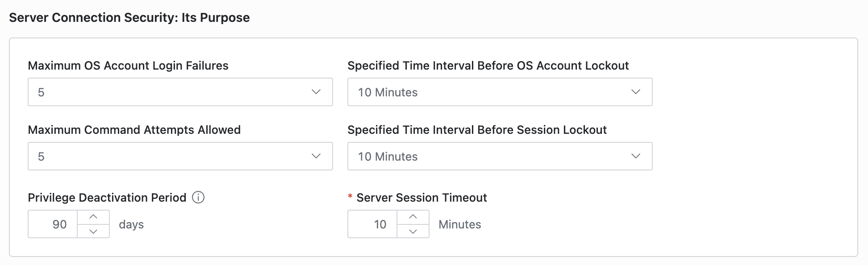Focus the Server Session Timeout 10 field
Viewport: 868px width, 265px height.
(372, 224)
